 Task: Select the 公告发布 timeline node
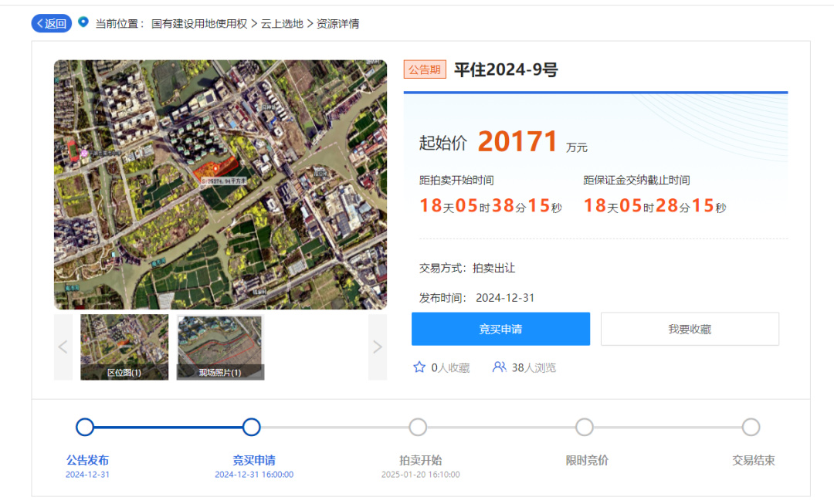click(85, 427)
